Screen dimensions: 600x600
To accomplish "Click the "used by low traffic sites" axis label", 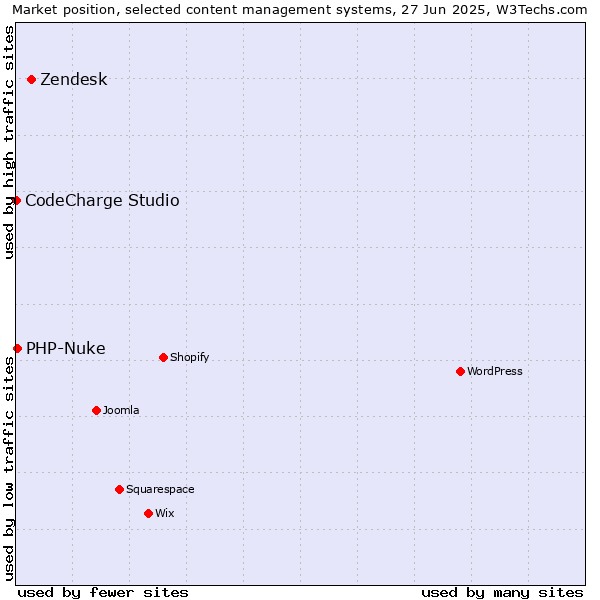I will [x=9, y=469].
